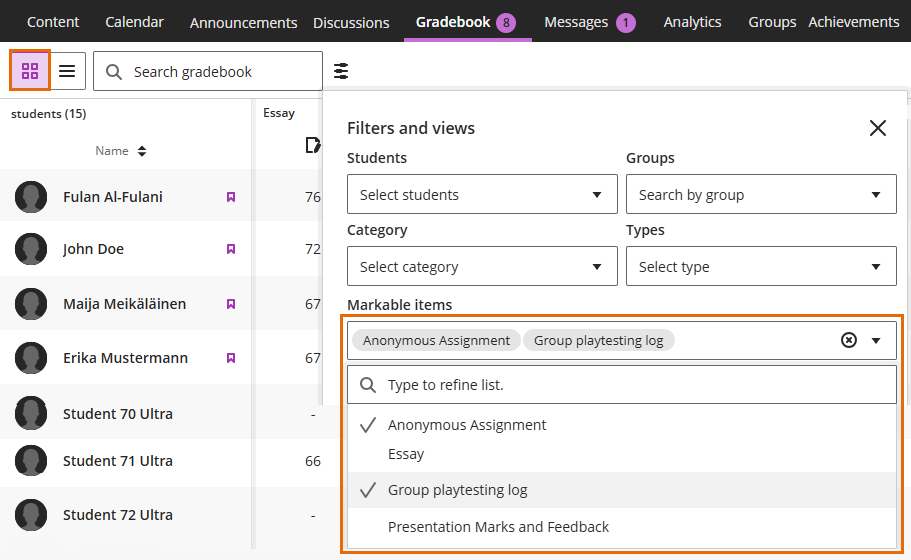Click magnifier icon in refine list field
Image resolution: width=911 pixels, height=560 pixels.
(368, 385)
